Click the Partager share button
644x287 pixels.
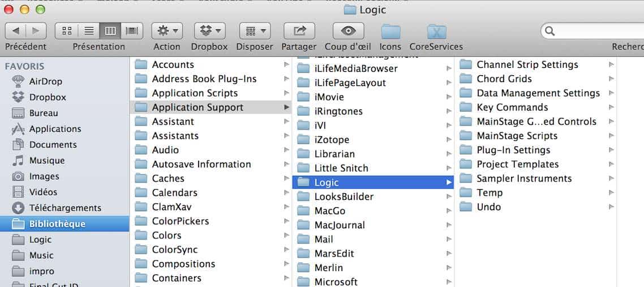click(x=299, y=31)
